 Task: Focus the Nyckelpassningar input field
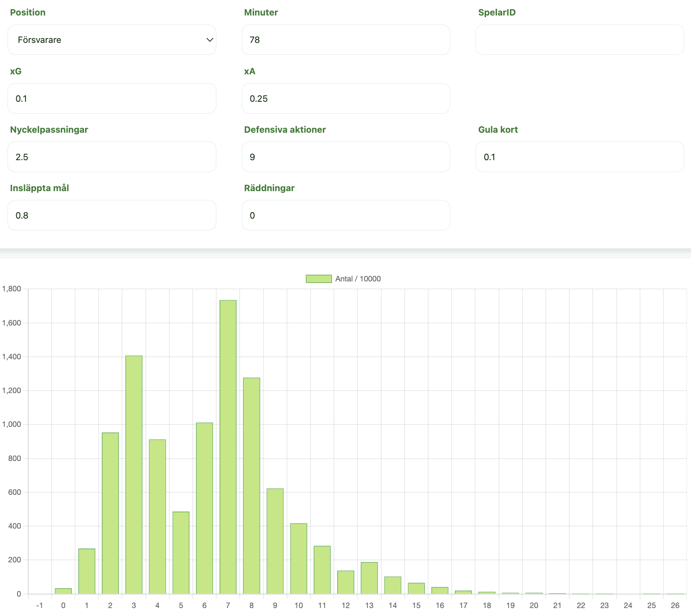(111, 157)
